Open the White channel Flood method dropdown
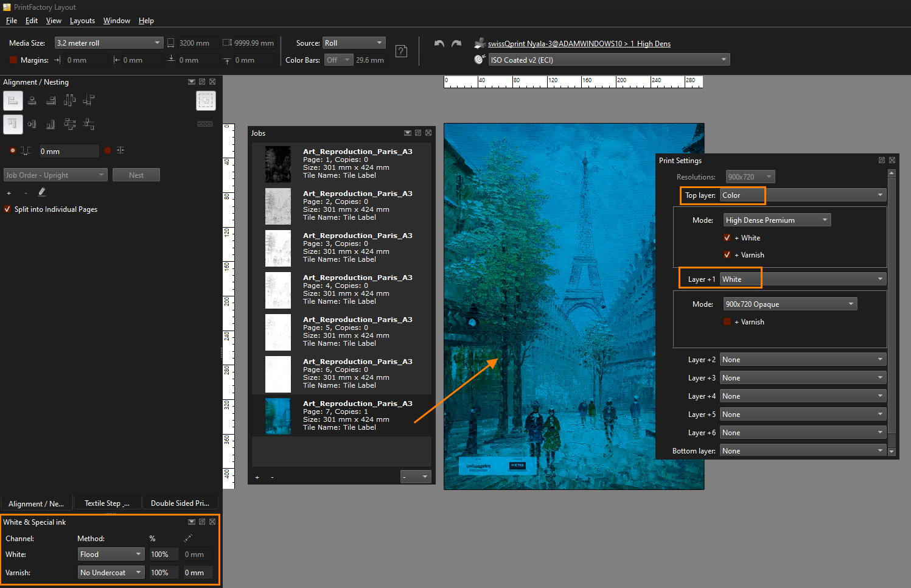The height and width of the screenshot is (588, 911). pos(111,554)
